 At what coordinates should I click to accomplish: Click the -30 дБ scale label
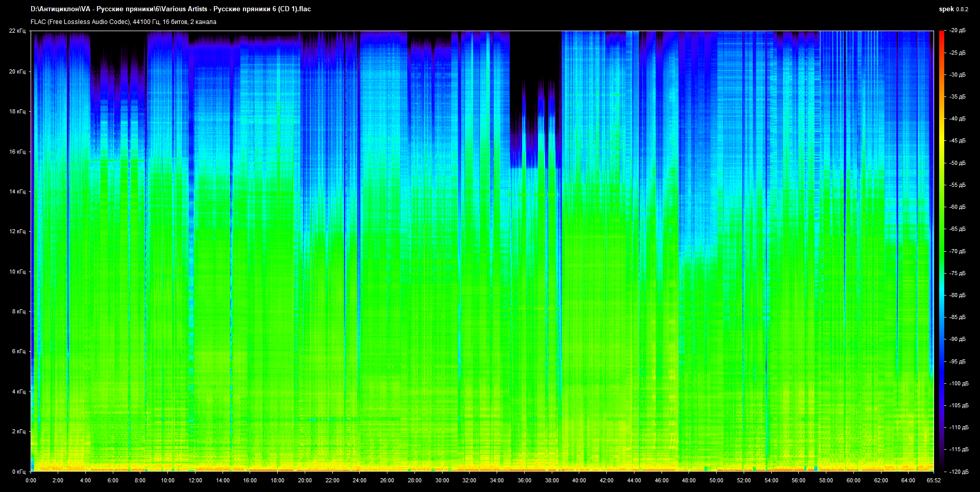pyautogui.click(x=958, y=75)
